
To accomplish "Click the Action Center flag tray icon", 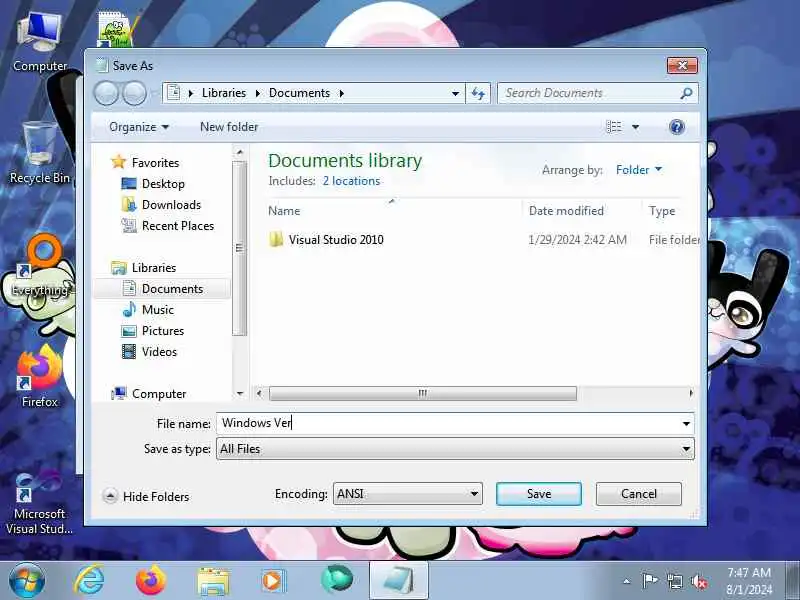I will [649, 581].
